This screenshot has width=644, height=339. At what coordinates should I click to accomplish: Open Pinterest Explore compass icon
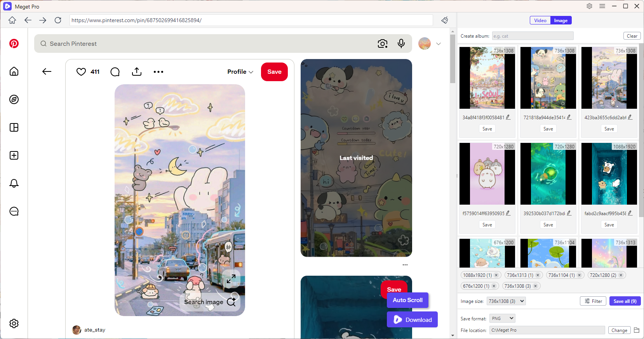point(14,99)
